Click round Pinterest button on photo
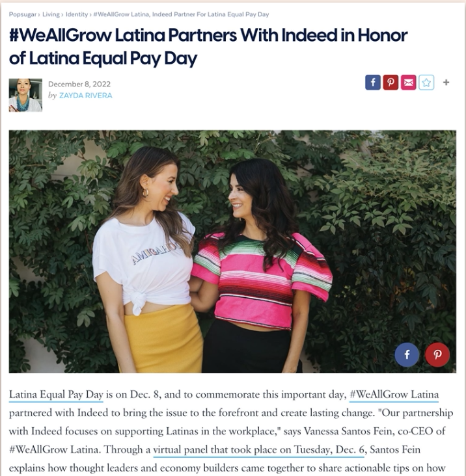Image resolution: width=466 pixels, height=476 pixels. coord(437,354)
